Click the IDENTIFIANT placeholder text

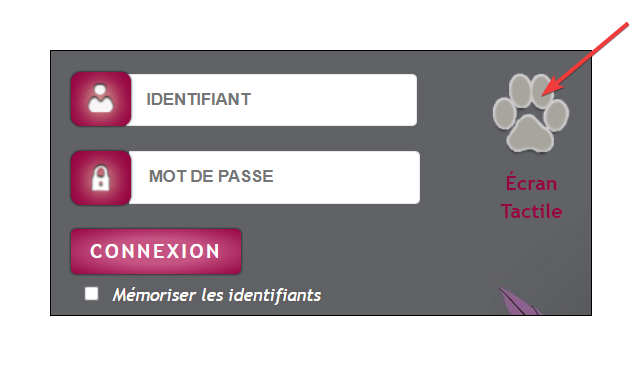[x=199, y=99]
